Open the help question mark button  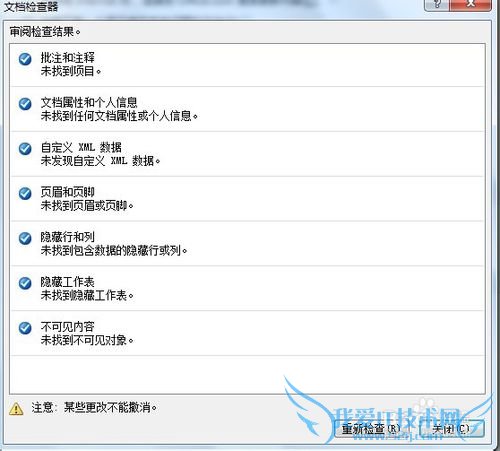click(437, 5)
